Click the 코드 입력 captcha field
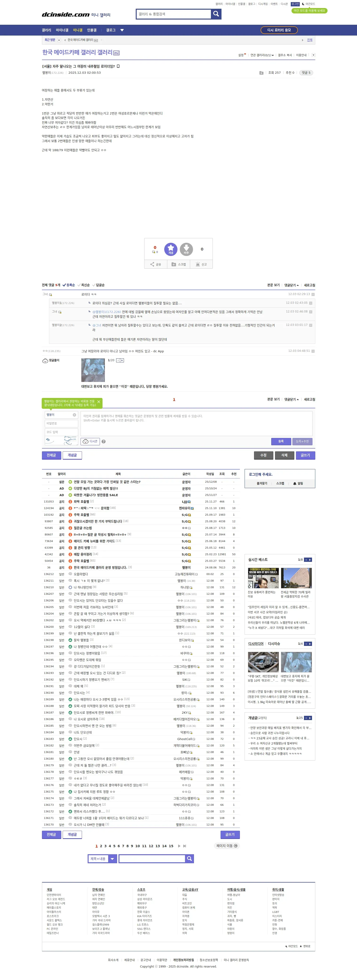The width and height of the screenshot is (357, 980). pos(61,432)
